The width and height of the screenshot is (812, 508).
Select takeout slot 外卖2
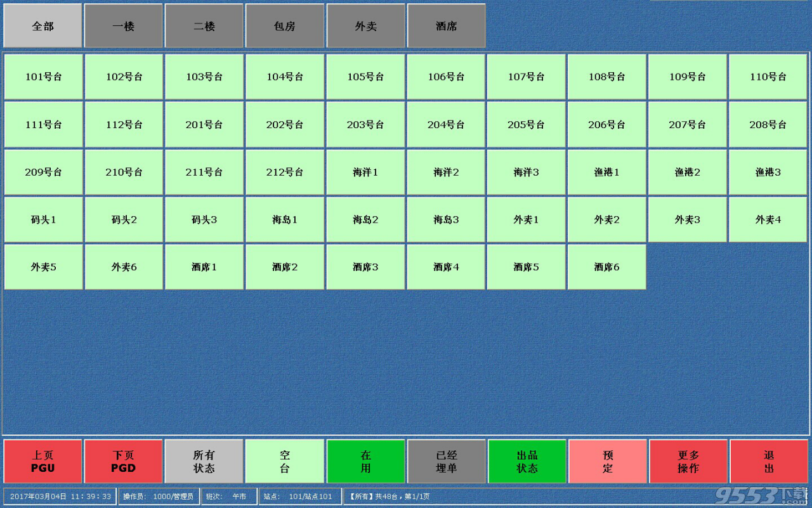(606, 219)
